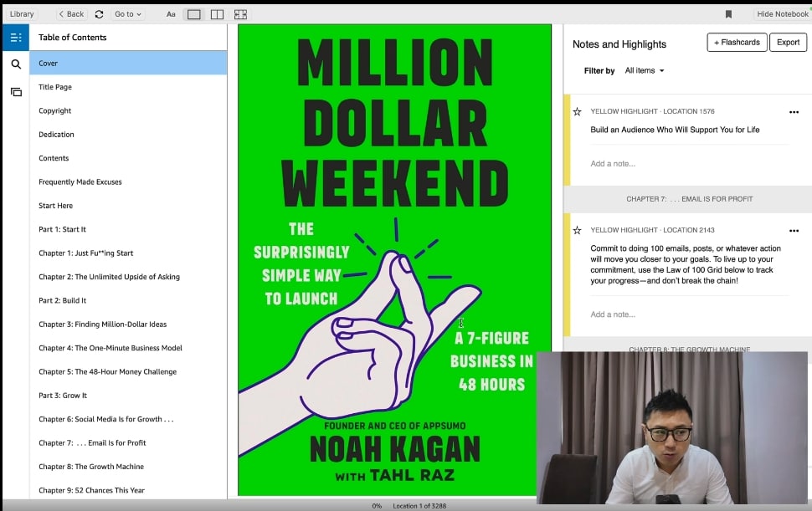Add a note to Location 2143 highlight
Screen dimensions: 812x511
click(613, 314)
